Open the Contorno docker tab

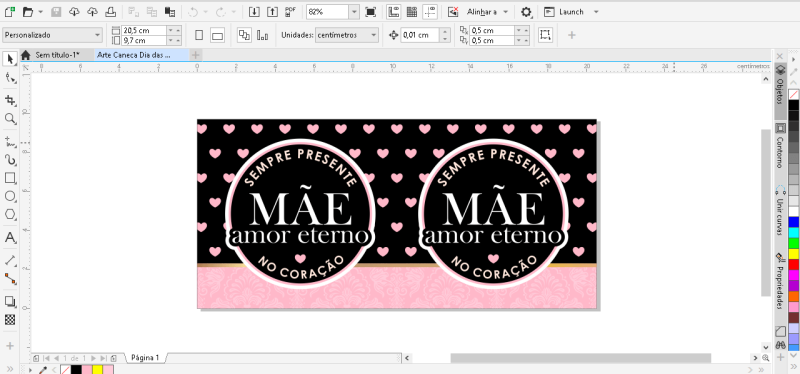pos(780,145)
